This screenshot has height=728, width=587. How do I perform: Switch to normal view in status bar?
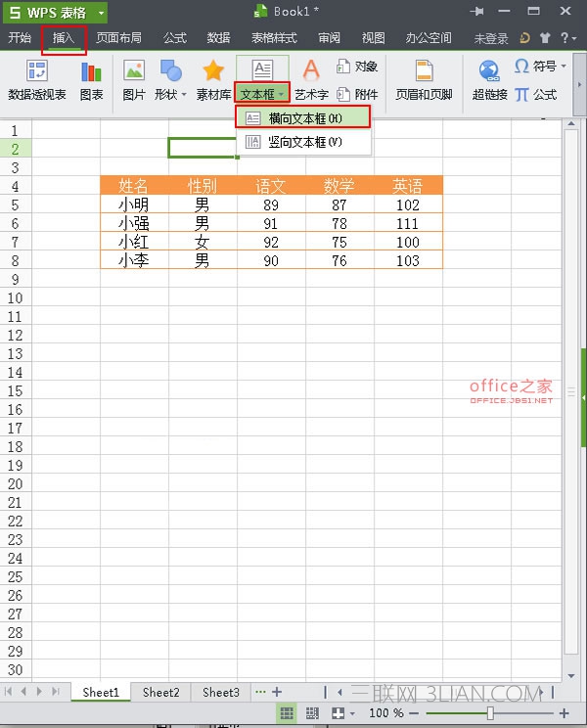click(x=287, y=713)
